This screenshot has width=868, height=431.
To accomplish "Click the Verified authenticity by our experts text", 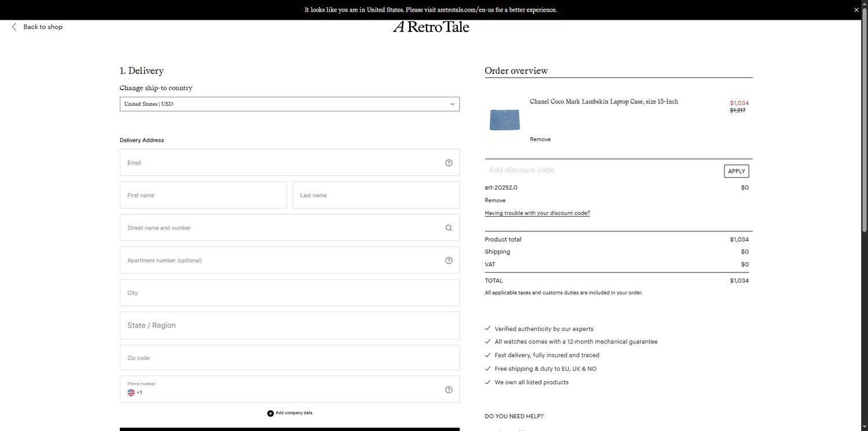I will coord(544,329).
